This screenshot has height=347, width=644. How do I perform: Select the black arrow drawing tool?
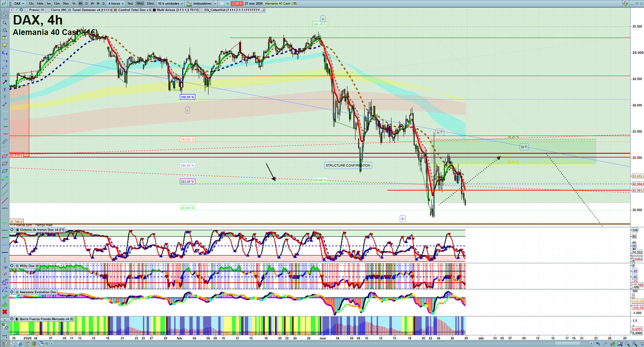[4, 82]
